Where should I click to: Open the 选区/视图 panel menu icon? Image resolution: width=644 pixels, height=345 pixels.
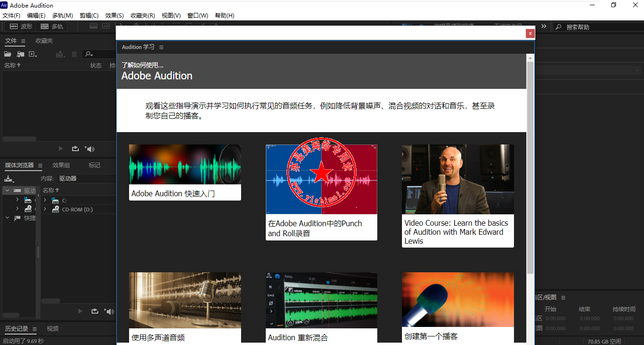click(x=563, y=297)
